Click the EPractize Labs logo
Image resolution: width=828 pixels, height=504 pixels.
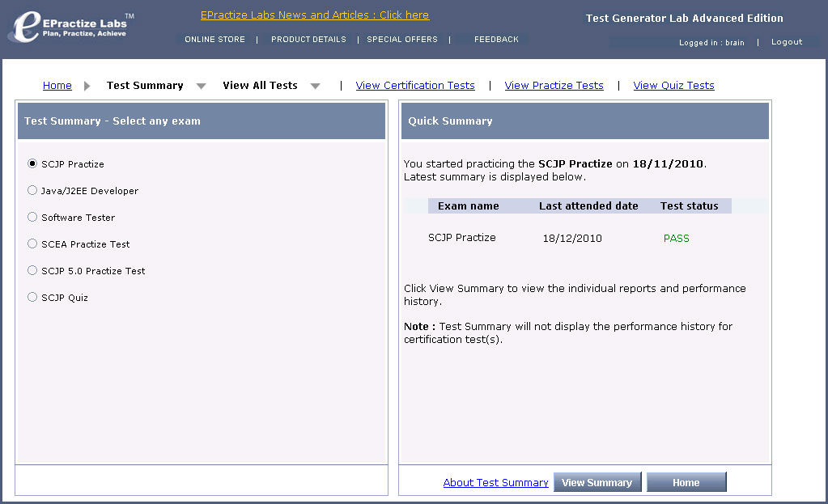(70, 27)
